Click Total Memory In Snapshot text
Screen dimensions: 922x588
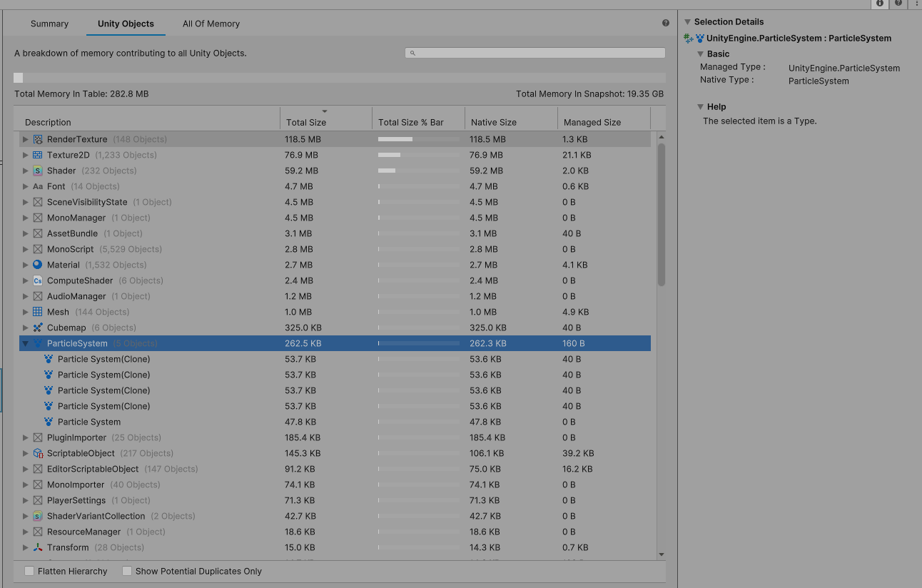(x=589, y=93)
